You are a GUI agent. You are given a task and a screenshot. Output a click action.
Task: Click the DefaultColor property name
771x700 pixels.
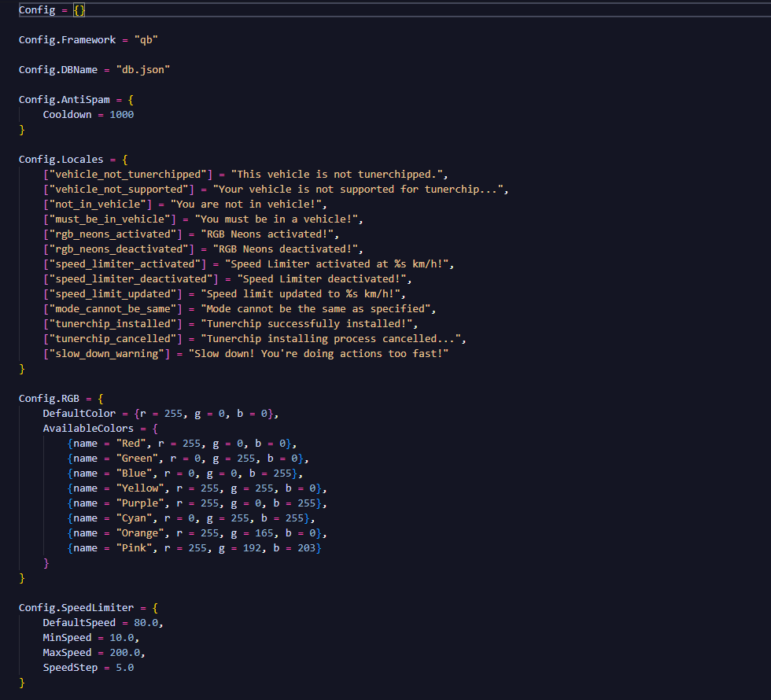click(x=79, y=414)
